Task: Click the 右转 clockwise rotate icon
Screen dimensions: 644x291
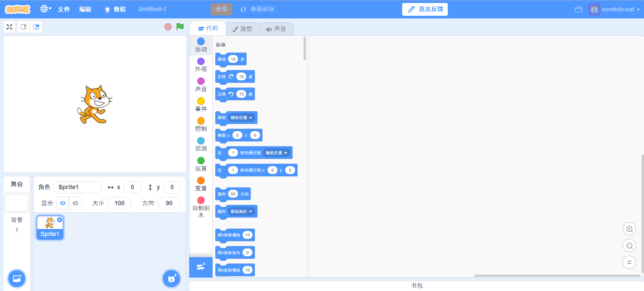Action: pos(231,76)
